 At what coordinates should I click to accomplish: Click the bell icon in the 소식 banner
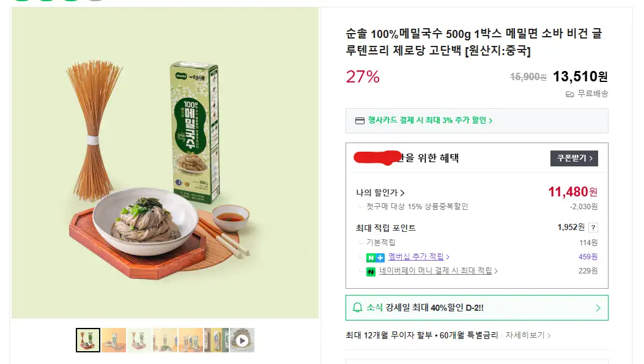[358, 308]
